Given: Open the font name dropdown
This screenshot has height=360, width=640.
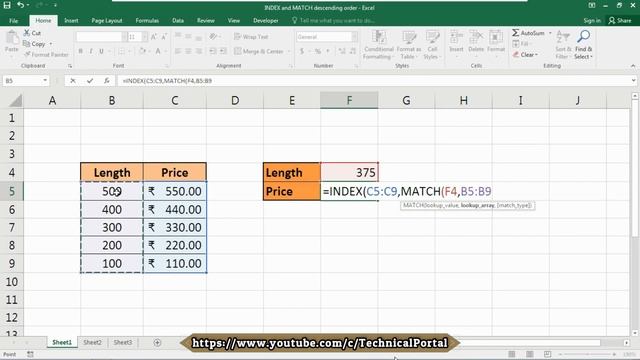Looking at the screenshot, I should click(124, 37).
